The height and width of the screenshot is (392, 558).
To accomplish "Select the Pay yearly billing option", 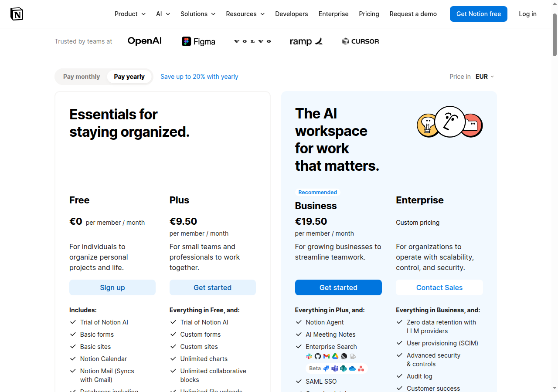I will coord(129,77).
